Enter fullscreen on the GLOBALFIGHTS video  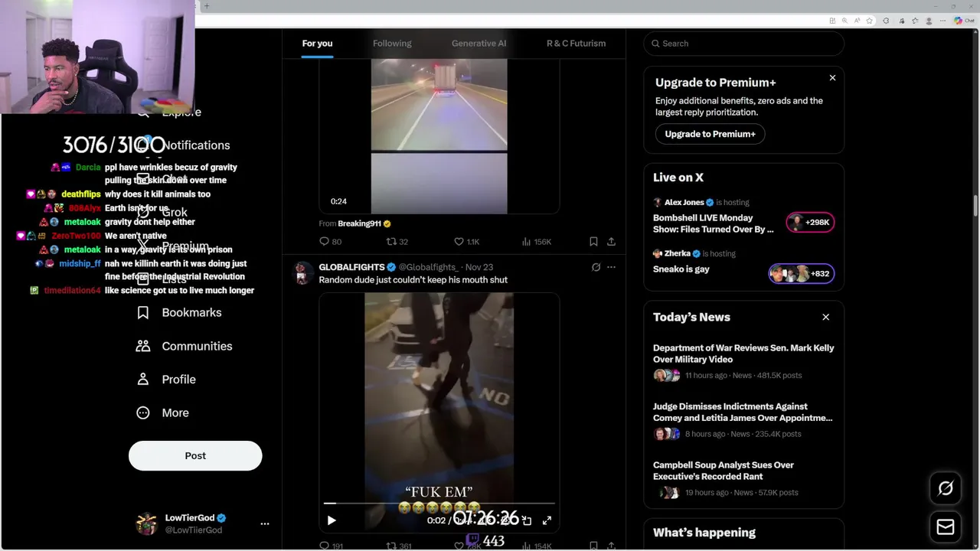[x=547, y=520]
